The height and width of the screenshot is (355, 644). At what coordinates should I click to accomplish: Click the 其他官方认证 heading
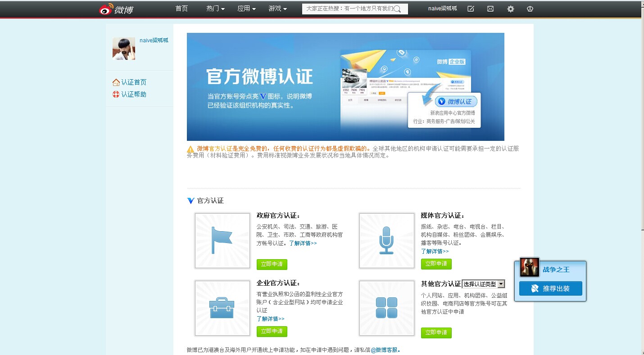pyautogui.click(x=441, y=284)
